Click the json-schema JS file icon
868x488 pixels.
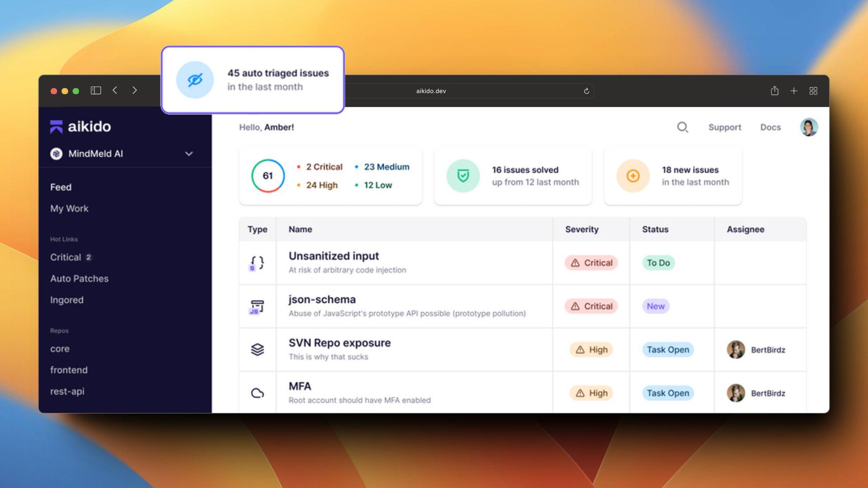[x=257, y=305]
